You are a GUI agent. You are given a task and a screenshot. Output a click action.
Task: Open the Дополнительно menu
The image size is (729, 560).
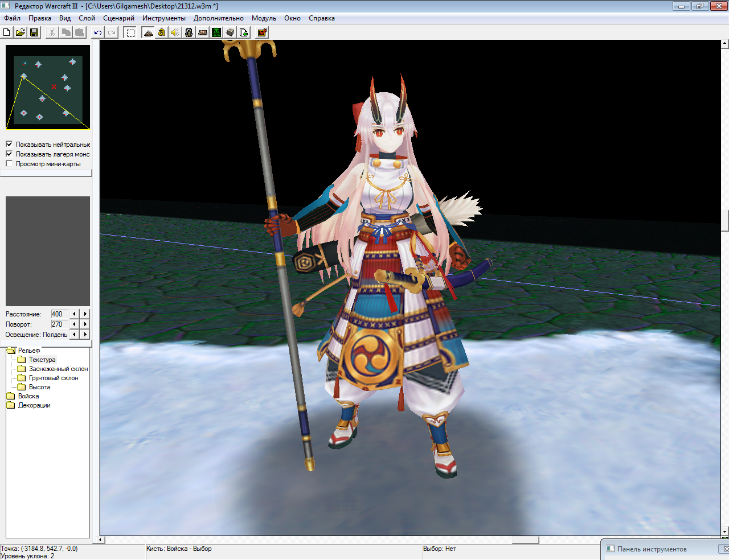[x=219, y=18]
